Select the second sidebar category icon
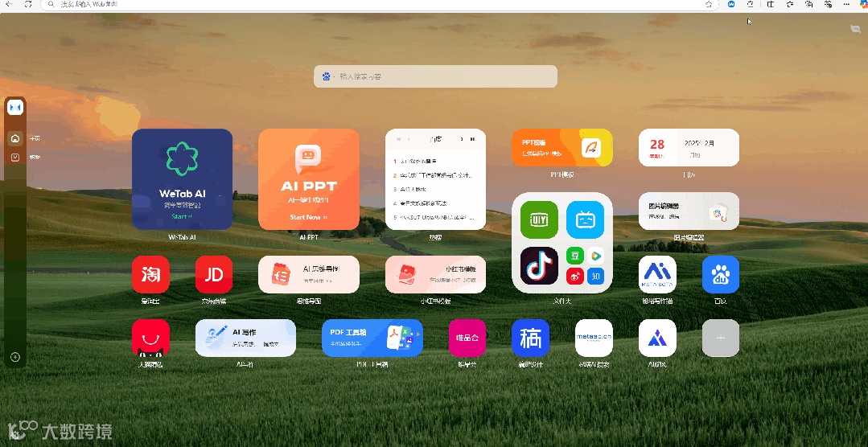The image size is (868, 447). tap(15, 157)
